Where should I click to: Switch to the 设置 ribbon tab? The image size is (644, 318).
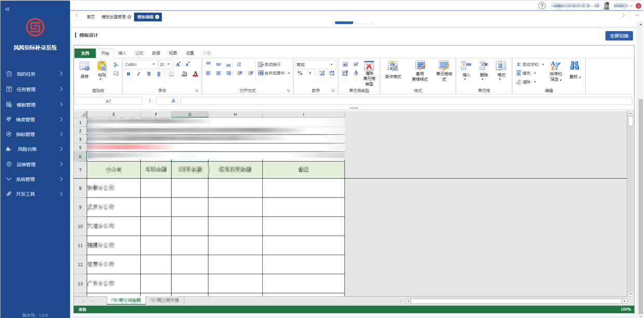190,53
